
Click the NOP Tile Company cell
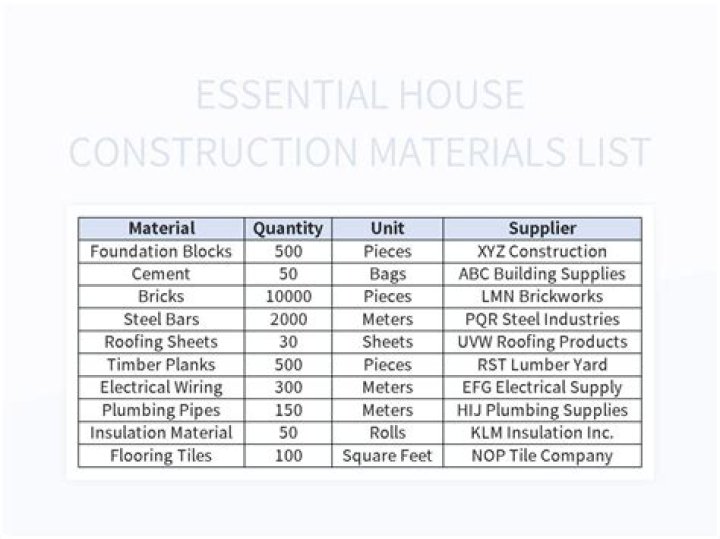pos(542,456)
